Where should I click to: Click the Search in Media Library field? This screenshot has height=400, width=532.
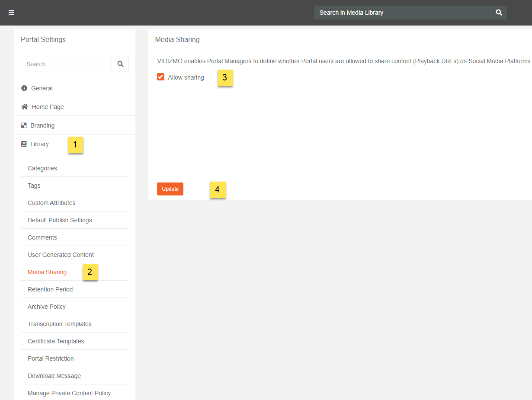402,13
